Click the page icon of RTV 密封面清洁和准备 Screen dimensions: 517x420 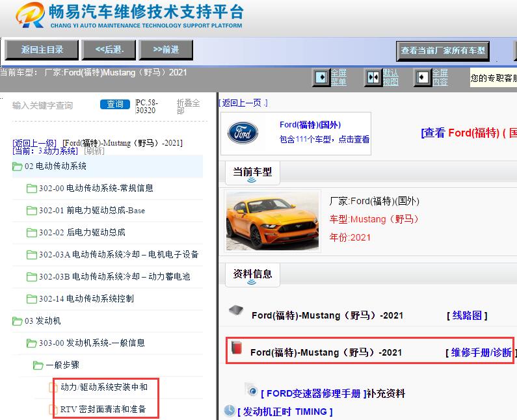tap(53, 410)
